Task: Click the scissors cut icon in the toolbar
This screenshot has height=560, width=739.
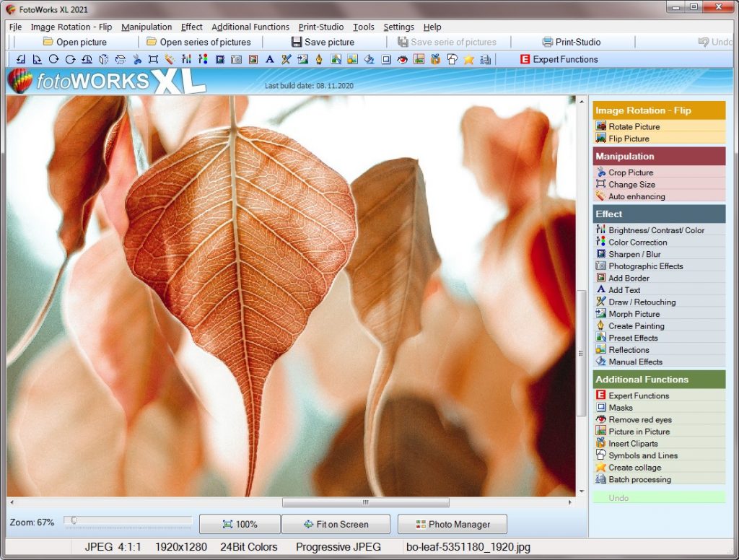Action: click(x=138, y=58)
